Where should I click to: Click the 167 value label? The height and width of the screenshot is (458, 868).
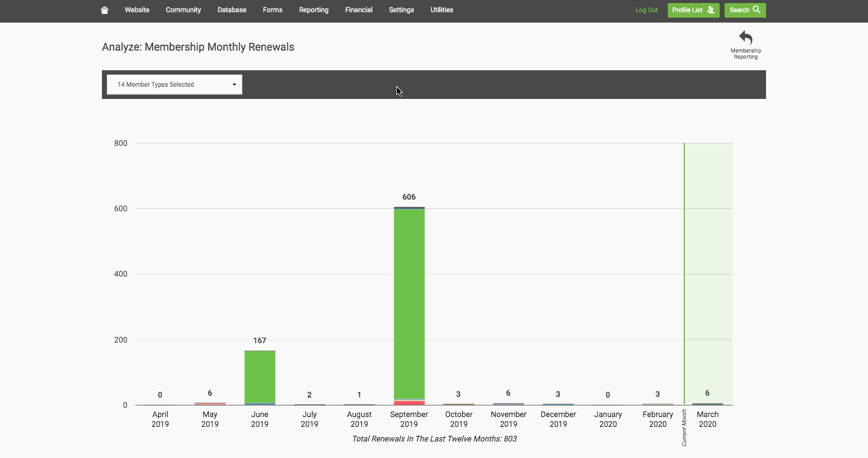pos(260,341)
